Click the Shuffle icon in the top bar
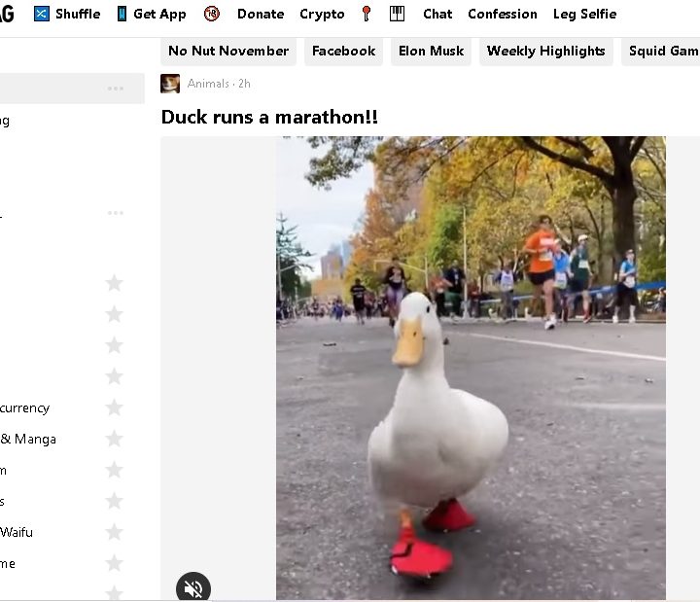 [x=42, y=14]
